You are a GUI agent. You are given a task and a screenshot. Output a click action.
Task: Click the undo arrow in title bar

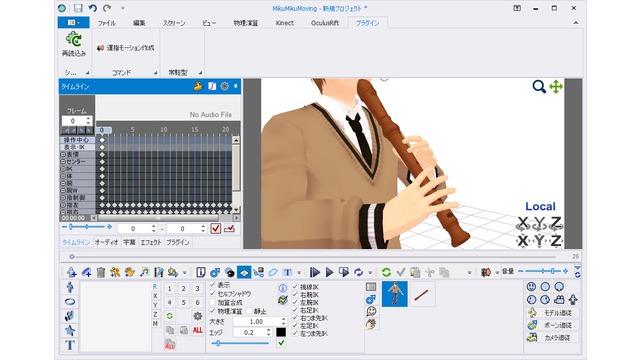coord(93,8)
